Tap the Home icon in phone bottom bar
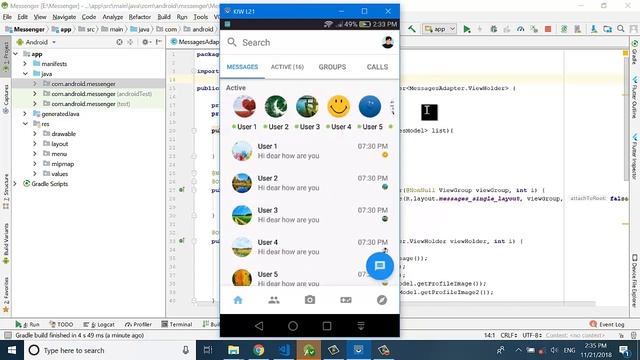Image resolution: width=640 pixels, height=360 pixels. 238,300
